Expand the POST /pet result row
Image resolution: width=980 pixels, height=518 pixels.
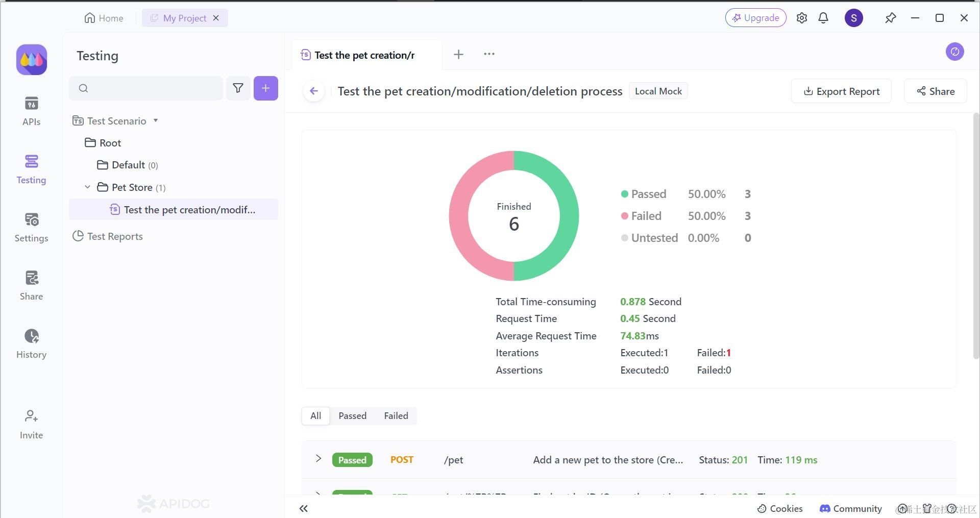(318, 459)
